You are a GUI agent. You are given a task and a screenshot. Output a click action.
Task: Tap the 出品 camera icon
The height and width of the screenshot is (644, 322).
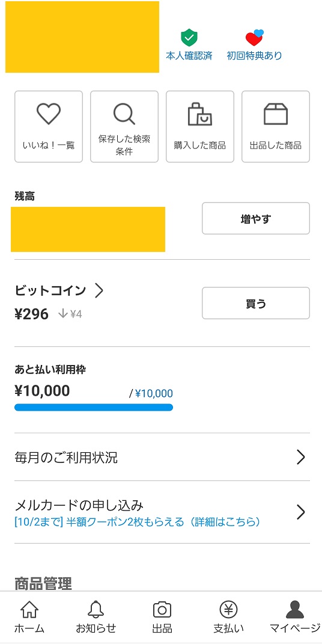click(162, 610)
